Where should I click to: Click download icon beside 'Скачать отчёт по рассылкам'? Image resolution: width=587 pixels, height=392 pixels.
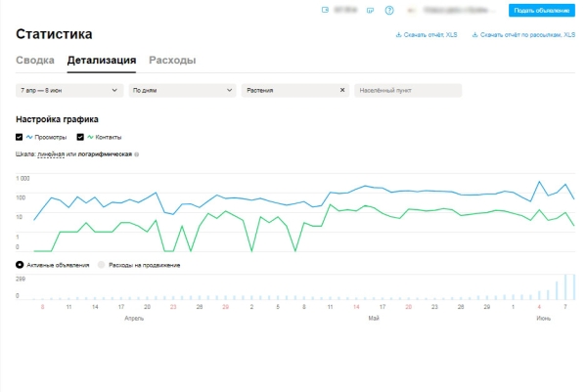tap(474, 35)
